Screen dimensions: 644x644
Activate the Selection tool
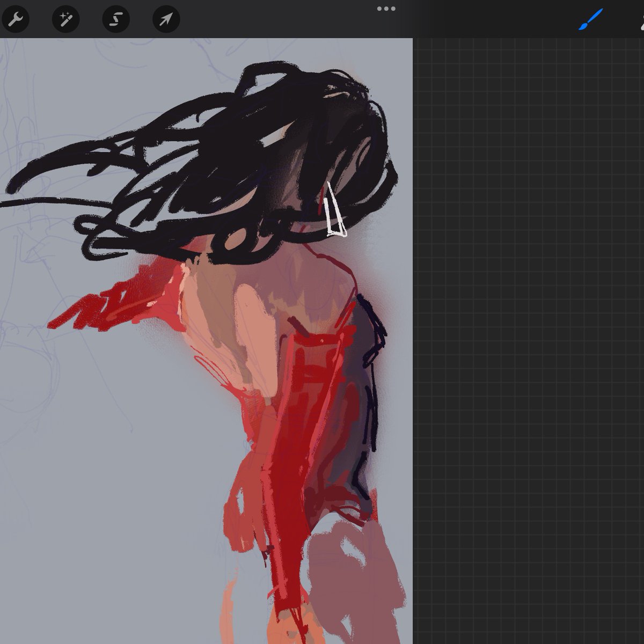(x=116, y=20)
